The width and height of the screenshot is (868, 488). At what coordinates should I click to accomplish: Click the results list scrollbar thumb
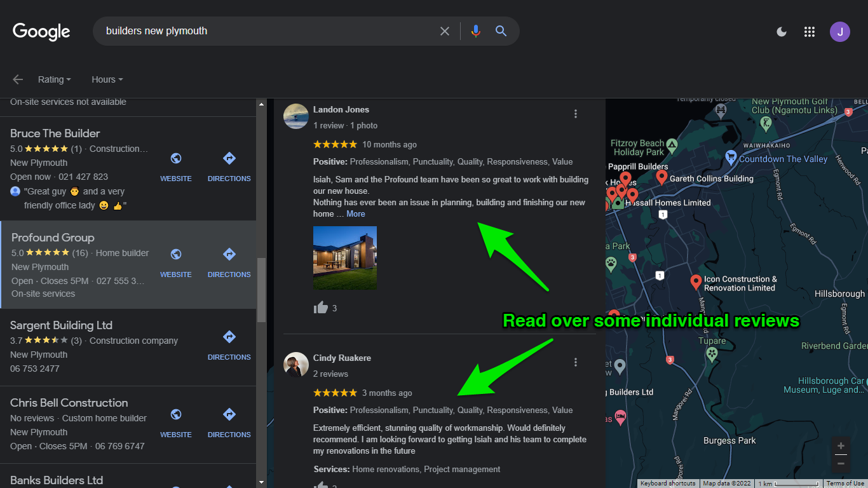pyautogui.click(x=261, y=290)
